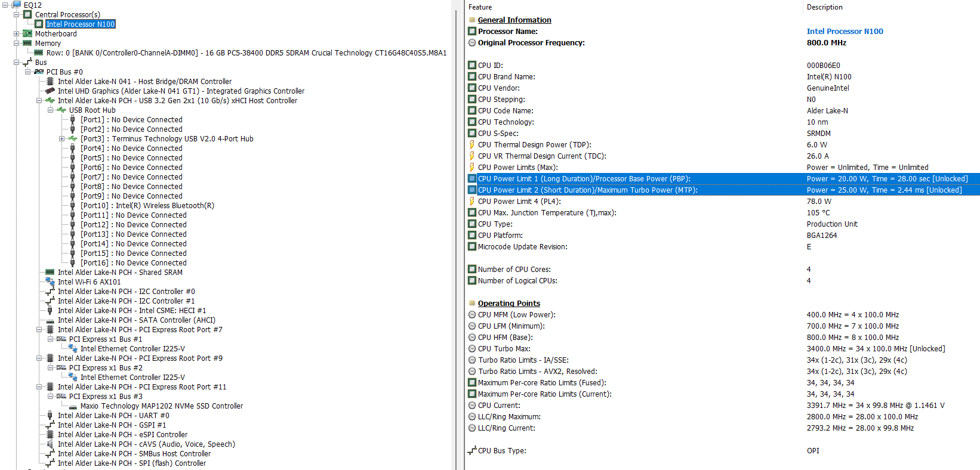Select the CPU Code Name row
980x470 pixels.
(x=723, y=110)
